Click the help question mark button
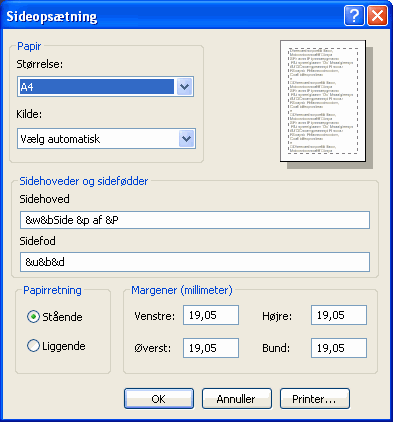This screenshot has width=393, height=422. pos(354,15)
